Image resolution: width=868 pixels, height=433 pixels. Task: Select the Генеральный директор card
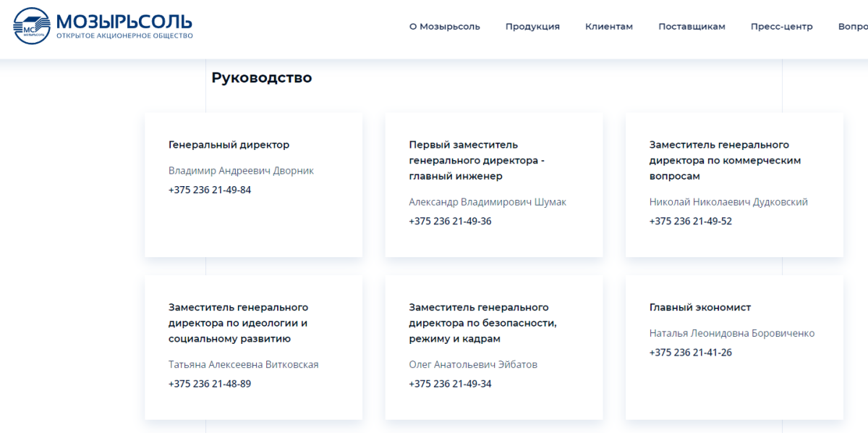[253, 185]
